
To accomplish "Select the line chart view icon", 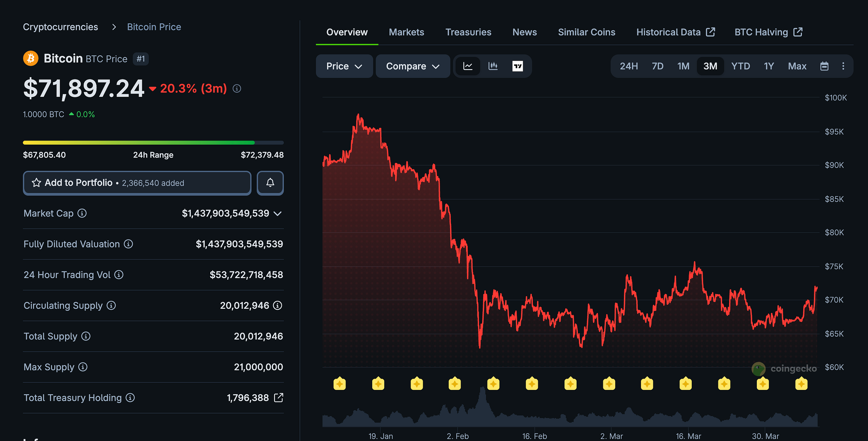I will pyautogui.click(x=468, y=66).
